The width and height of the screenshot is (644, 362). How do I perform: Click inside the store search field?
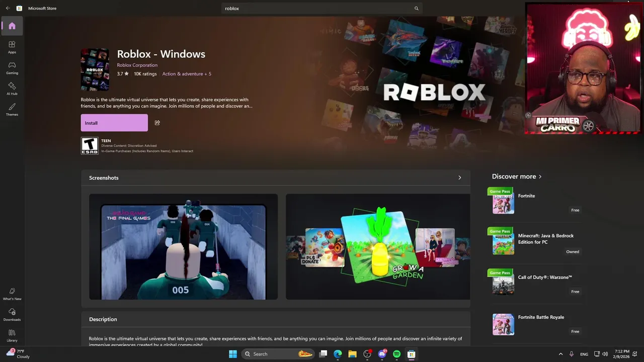(x=322, y=8)
